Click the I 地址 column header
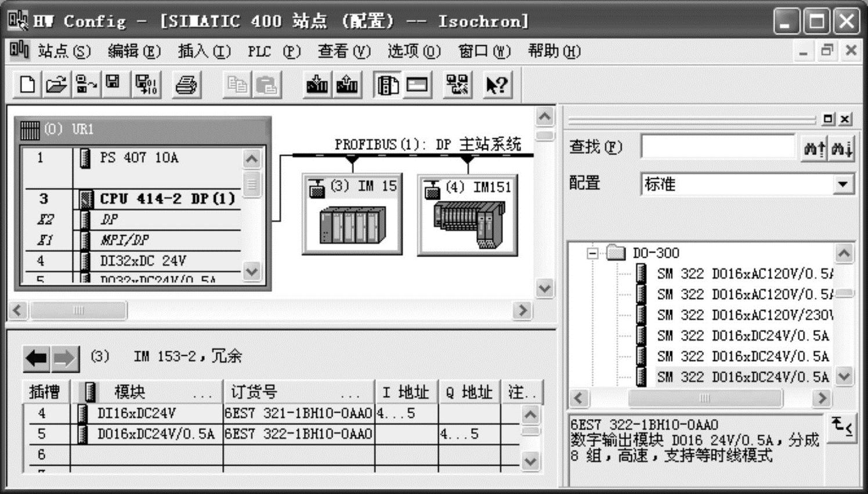The width and height of the screenshot is (868, 494). coord(407,392)
